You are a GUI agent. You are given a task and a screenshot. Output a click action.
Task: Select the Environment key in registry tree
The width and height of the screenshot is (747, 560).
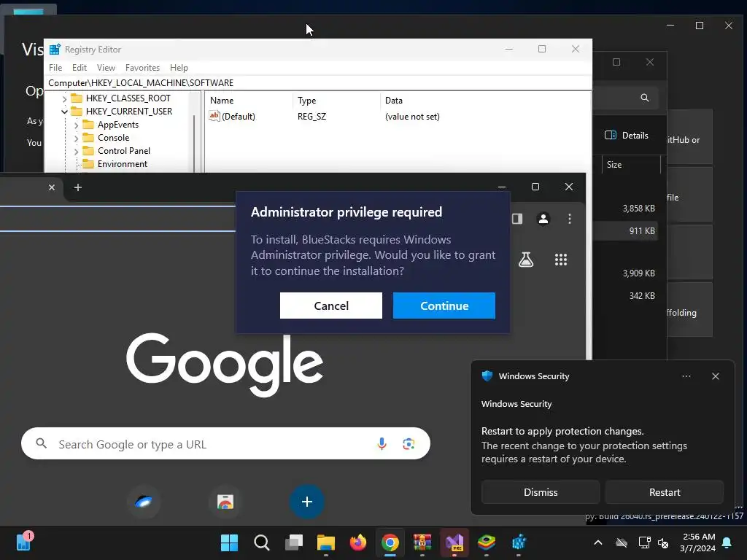[x=122, y=164]
